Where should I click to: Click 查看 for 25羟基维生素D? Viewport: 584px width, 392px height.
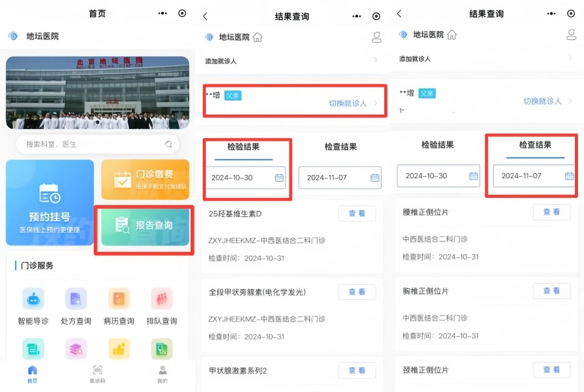[x=357, y=214]
